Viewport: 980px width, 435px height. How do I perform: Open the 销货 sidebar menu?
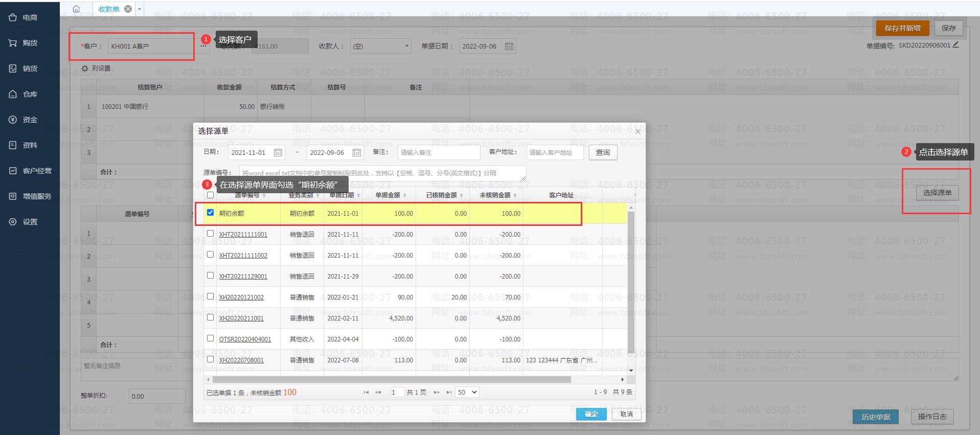[x=30, y=68]
